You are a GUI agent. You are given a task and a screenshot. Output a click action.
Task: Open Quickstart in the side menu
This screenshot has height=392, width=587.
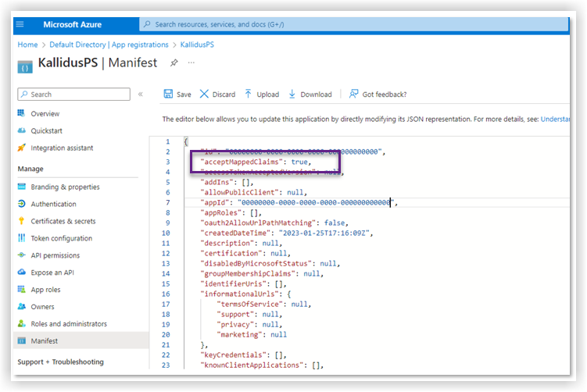pyautogui.click(x=46, y=131)
